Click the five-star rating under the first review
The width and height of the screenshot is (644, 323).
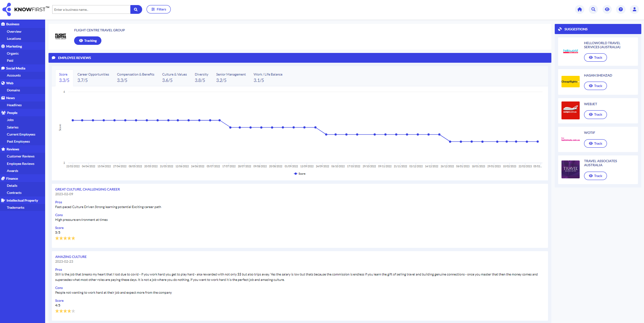click(65, 238)
